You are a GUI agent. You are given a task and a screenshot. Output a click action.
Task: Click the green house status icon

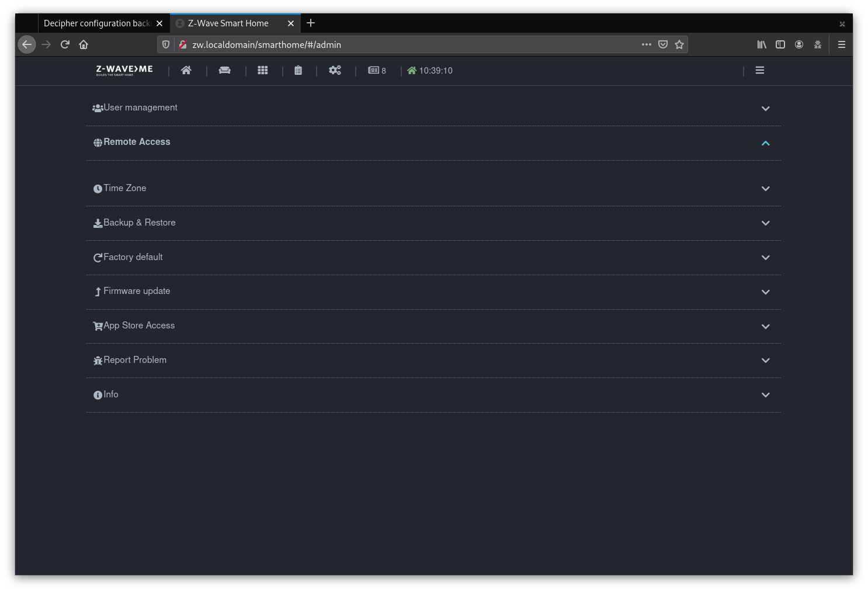point(412,70)
